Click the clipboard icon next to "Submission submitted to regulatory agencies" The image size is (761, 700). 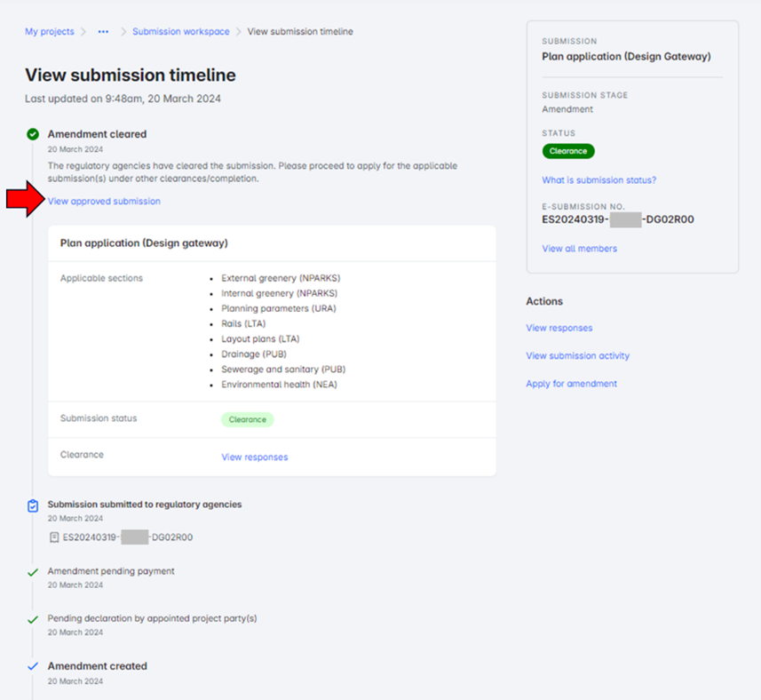(x=32, y=505)
